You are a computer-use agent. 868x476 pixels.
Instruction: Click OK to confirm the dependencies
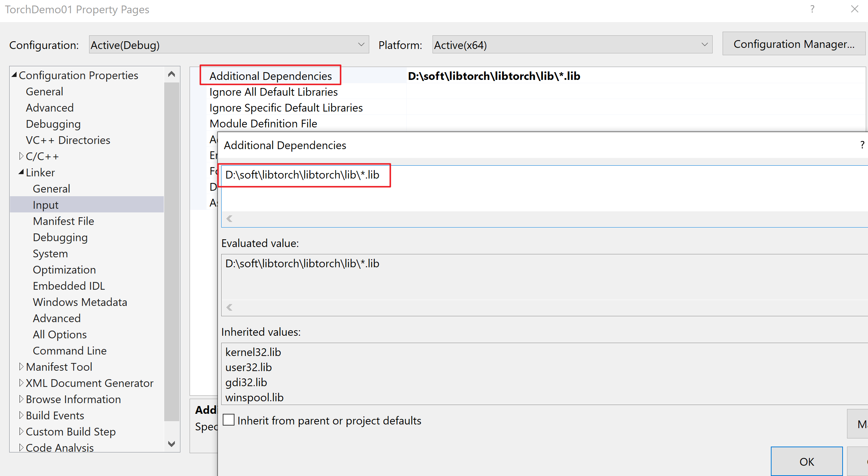tap(806, 461)
